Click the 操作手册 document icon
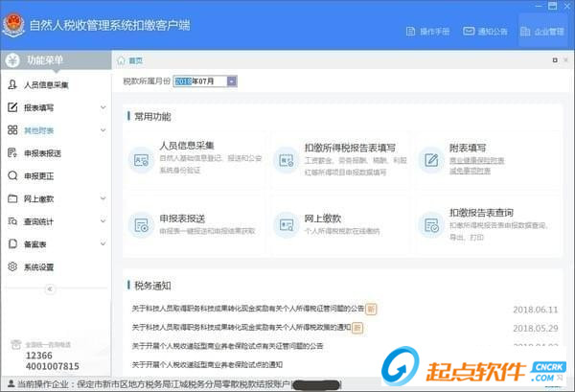This screenshot has width=575, height=392. click(x=411, y=32)
